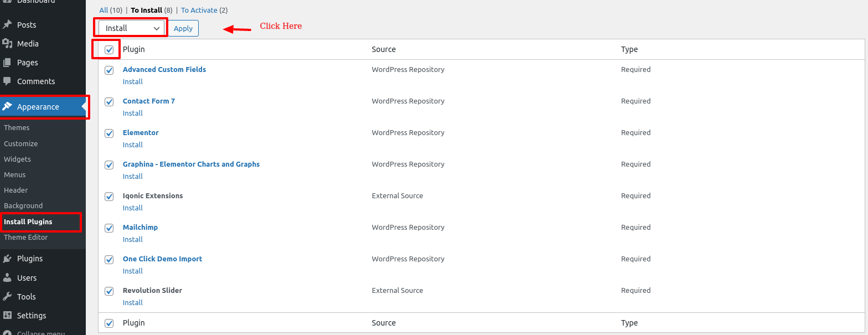Click External Source in Iqonic Extensions row
The image size is (868, 335).
397,195
